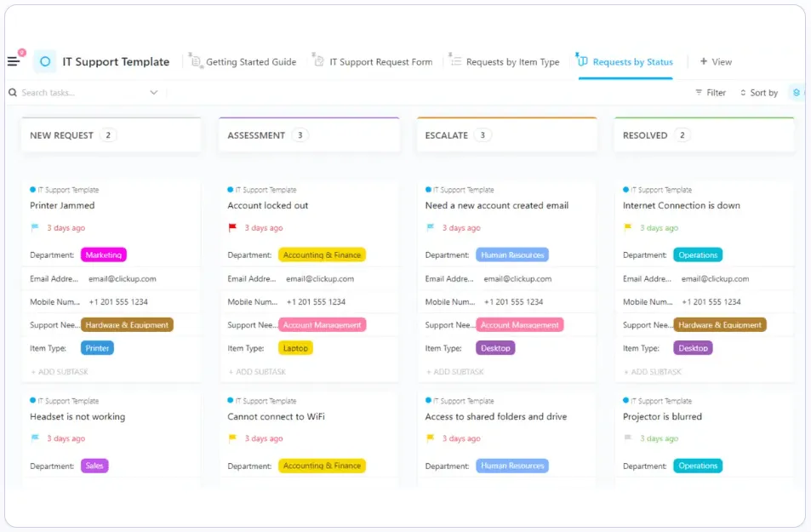Click the Requests by Item Type list icon

454,60
